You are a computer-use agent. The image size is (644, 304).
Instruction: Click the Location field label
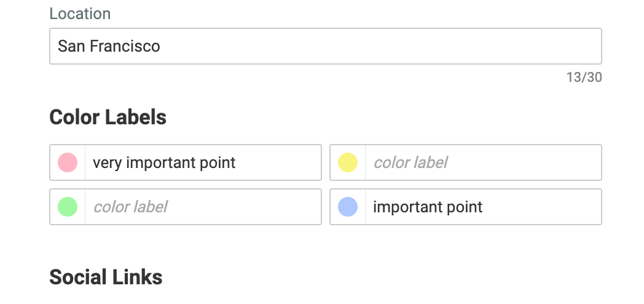tap(80, 14)
